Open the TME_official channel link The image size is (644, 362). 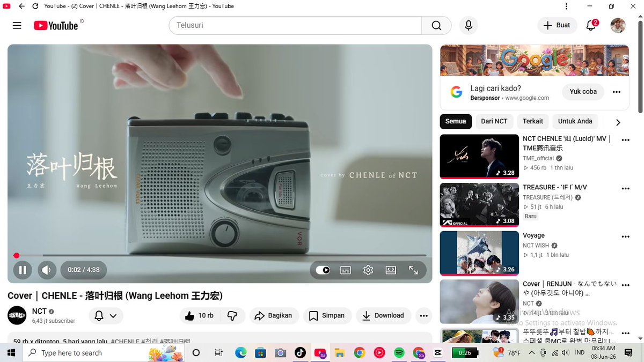[538, 158]
